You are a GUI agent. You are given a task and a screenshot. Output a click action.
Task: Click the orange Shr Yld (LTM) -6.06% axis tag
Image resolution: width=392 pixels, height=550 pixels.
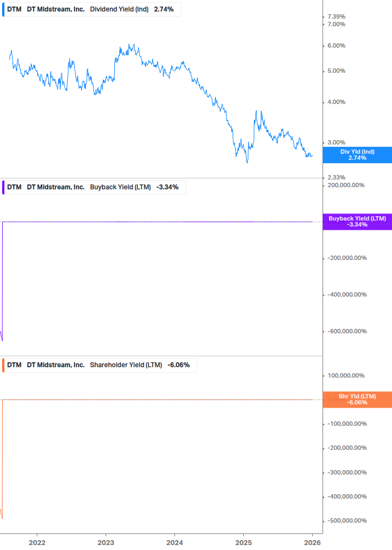pyautogui.click(x=357, y=400)
